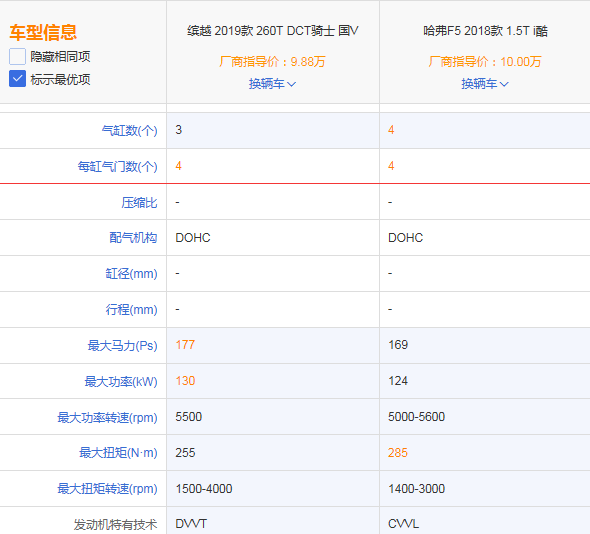Click the 最大功率转速(rpm) parameter label
The width and height of the screenshot is (590, 534).
tap(107, 417)
